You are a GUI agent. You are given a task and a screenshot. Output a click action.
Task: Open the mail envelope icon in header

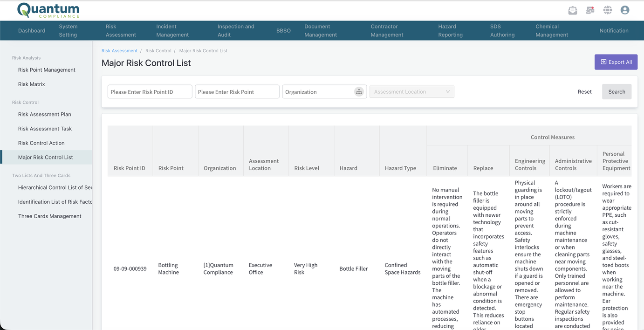(x=573, y=10)
